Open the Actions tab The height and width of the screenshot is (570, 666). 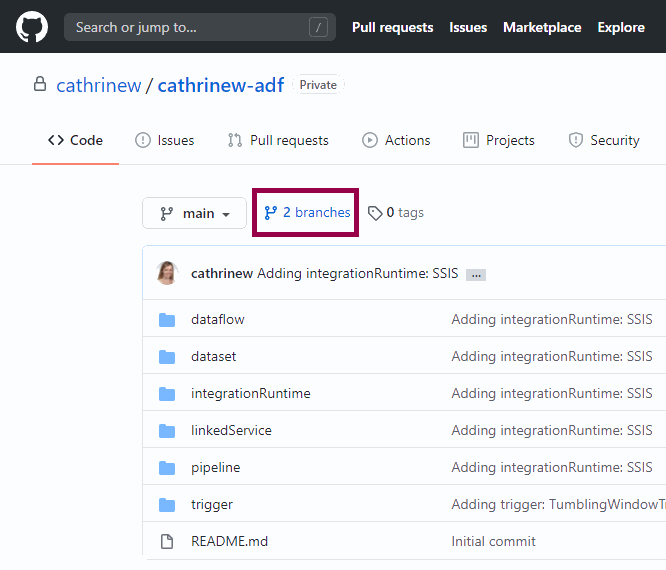396,141
